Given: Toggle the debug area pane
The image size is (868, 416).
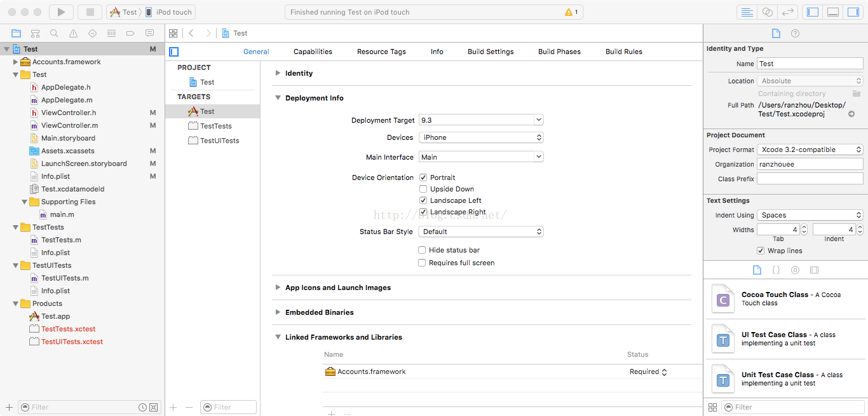Looking at the screenshot, I should coord(833,12).
